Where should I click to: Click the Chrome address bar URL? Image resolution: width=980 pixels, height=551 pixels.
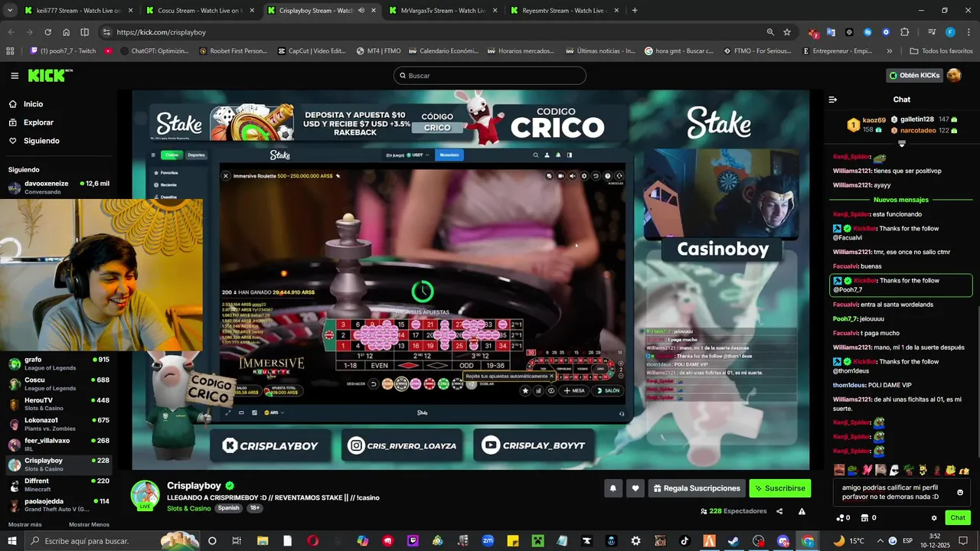(x=162, y=32)
